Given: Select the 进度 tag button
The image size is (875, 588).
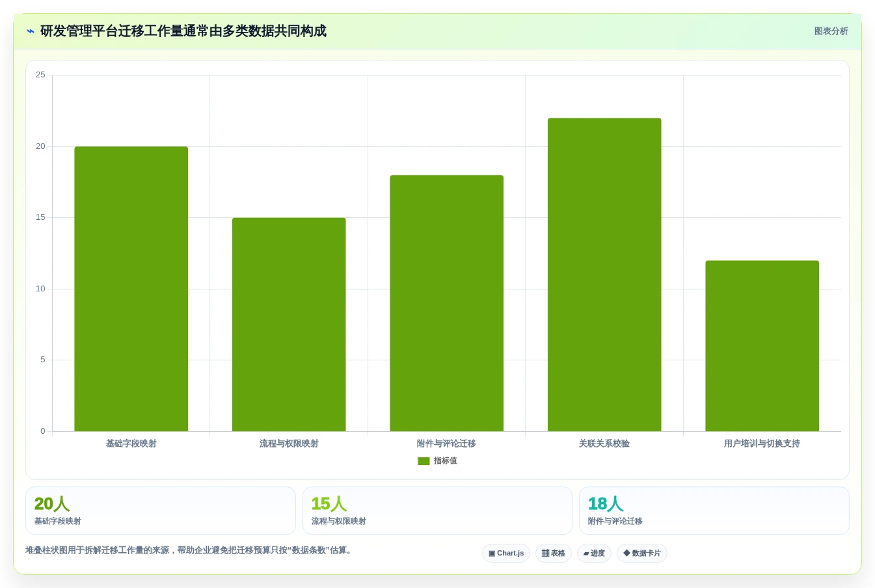Looking at the screenshot, I should click(594, 554).
